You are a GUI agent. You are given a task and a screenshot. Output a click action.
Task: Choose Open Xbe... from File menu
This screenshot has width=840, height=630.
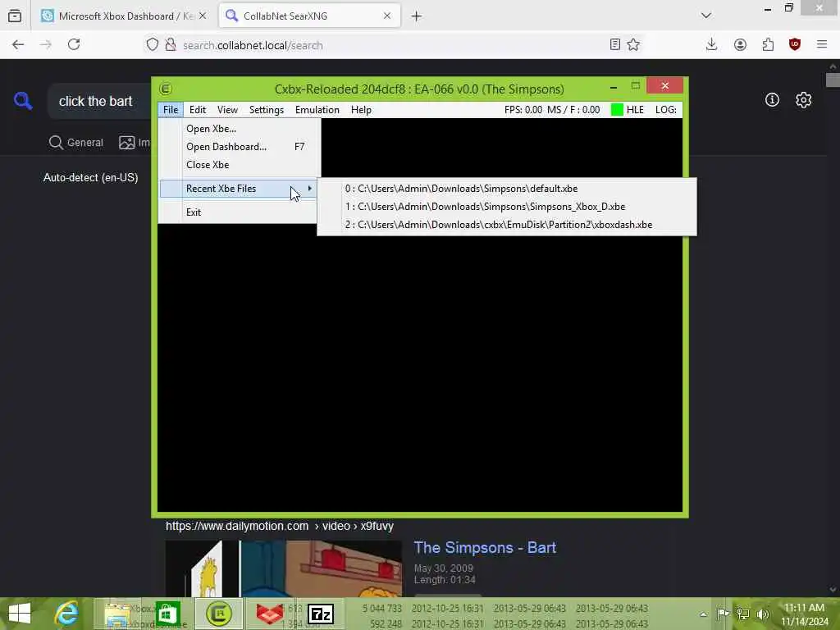click(x=240, y=129)
